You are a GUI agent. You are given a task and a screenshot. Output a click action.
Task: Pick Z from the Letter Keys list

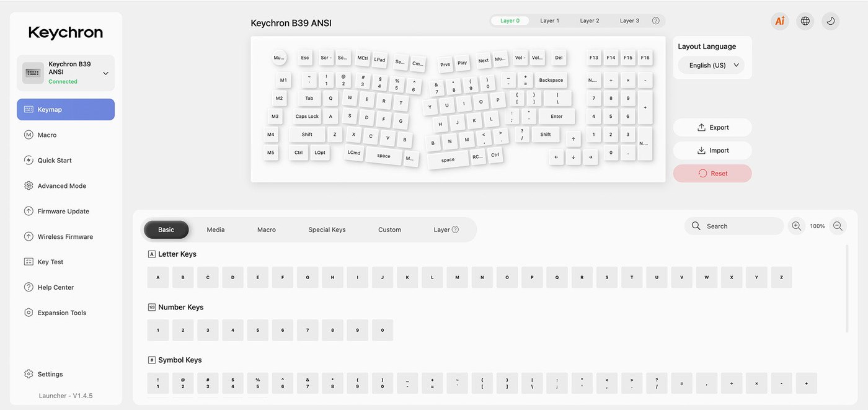tap(781, 277)
